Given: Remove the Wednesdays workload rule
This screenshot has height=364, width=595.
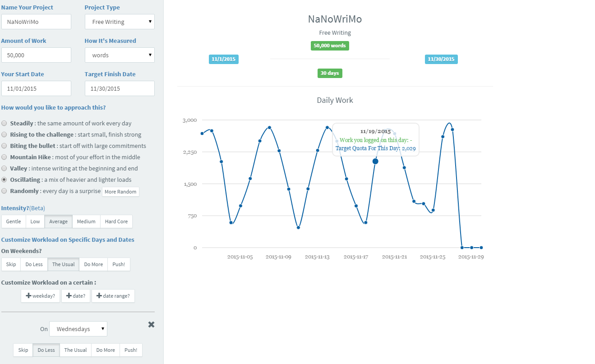Looking at the screenshot, I should coord(151,325).
